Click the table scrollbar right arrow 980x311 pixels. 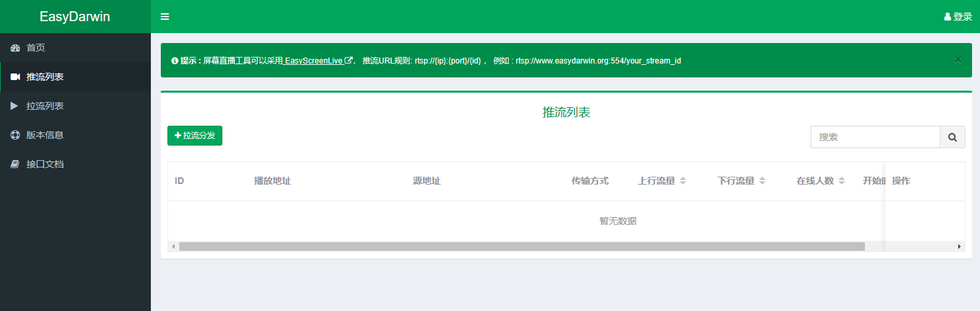click(x=959, y=246)
